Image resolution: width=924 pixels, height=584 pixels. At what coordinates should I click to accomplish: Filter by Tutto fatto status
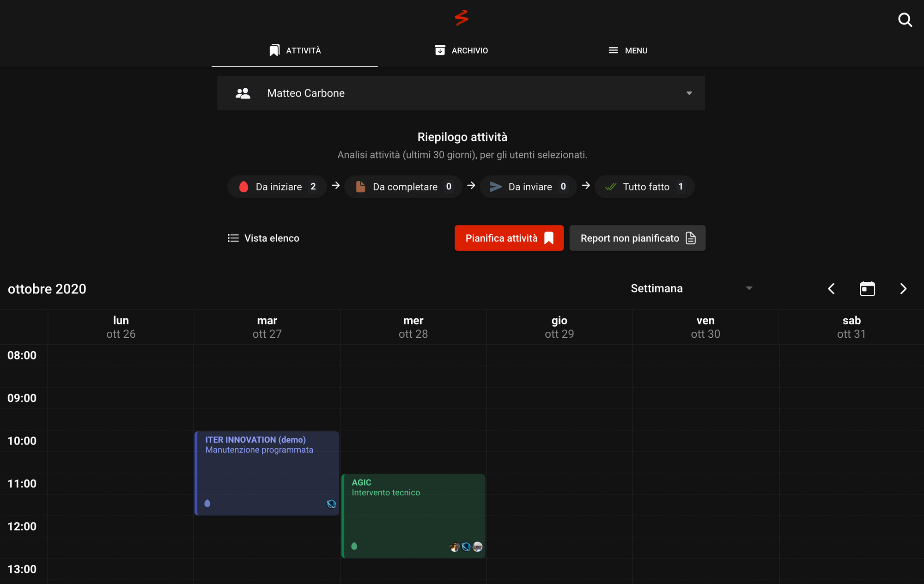644,187
